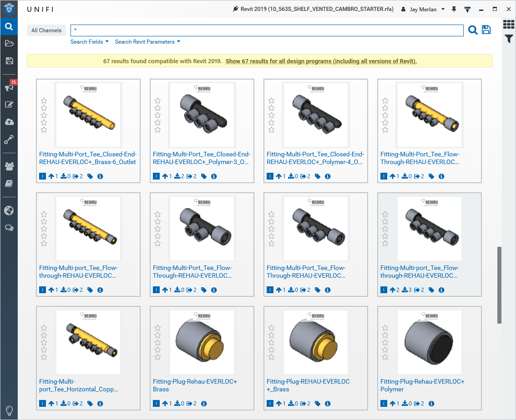
Task: Run search with magnifier icon
Action: click(473, 30)
